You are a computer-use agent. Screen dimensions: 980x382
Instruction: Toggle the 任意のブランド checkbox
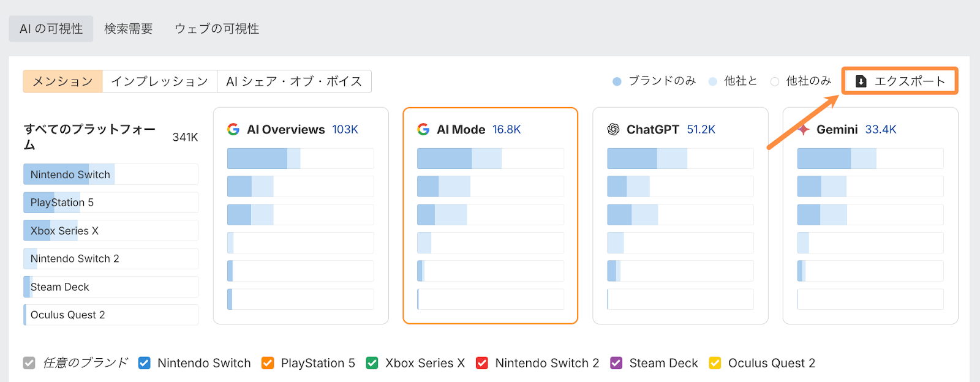[x=29, y=363]
